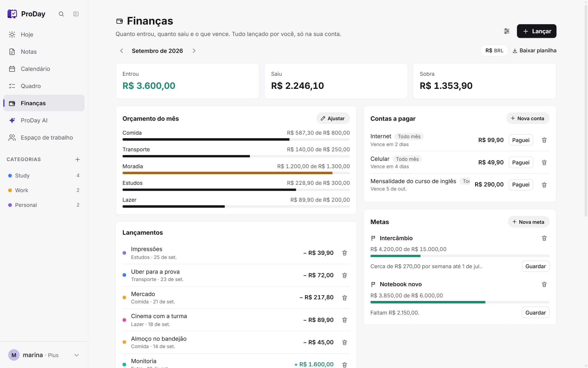Screen dimensions: 588x368
Task: Expand the marina account menu
Action: [44, 355]
